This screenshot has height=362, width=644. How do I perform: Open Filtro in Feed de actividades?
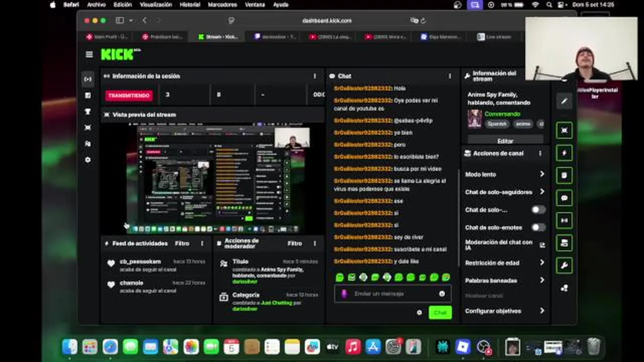pos(182,243)
